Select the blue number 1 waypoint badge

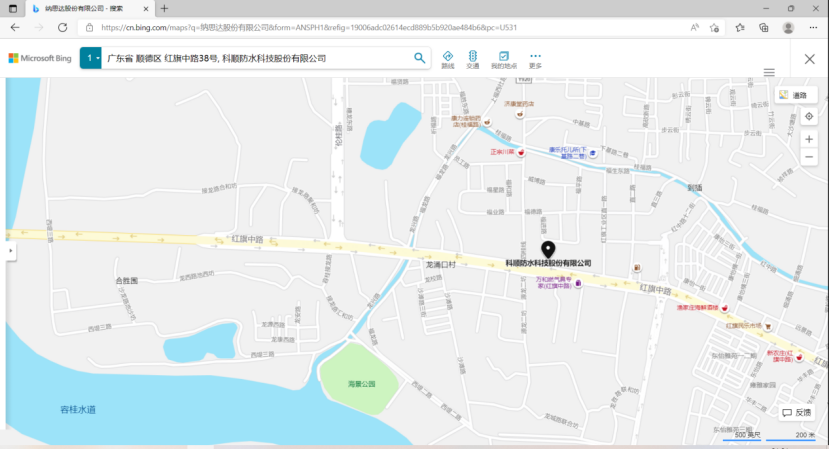point(90,59)
